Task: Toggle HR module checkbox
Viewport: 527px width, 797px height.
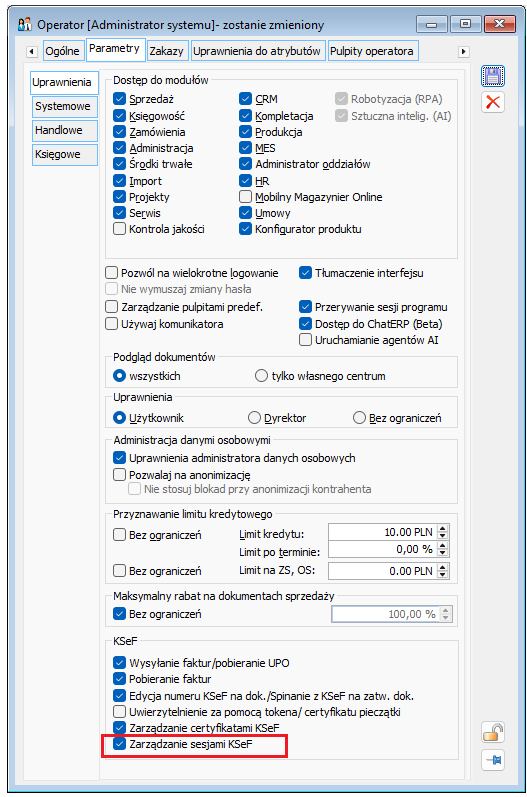Action: (x=245, y=181)
